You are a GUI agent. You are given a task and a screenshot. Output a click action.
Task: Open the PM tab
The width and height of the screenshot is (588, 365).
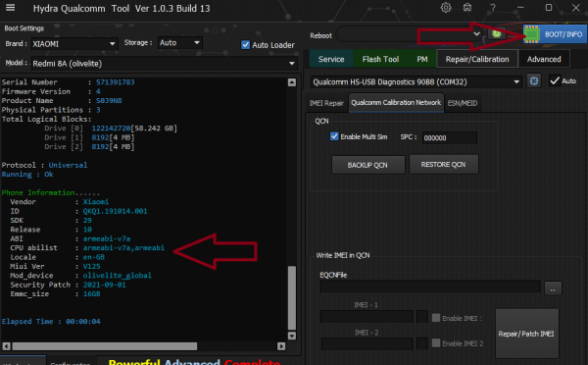tap(421, 59)
